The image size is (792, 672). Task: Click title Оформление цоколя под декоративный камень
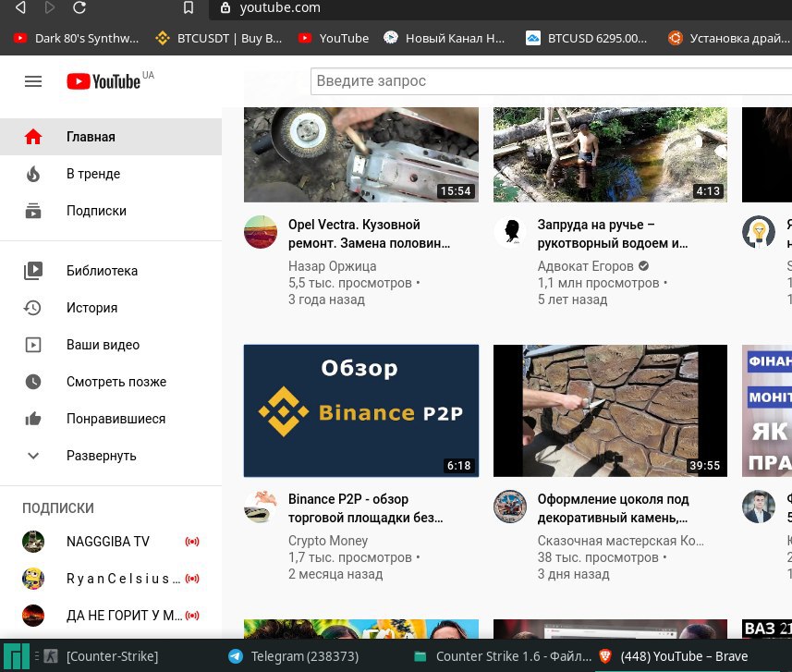[613, 508]
